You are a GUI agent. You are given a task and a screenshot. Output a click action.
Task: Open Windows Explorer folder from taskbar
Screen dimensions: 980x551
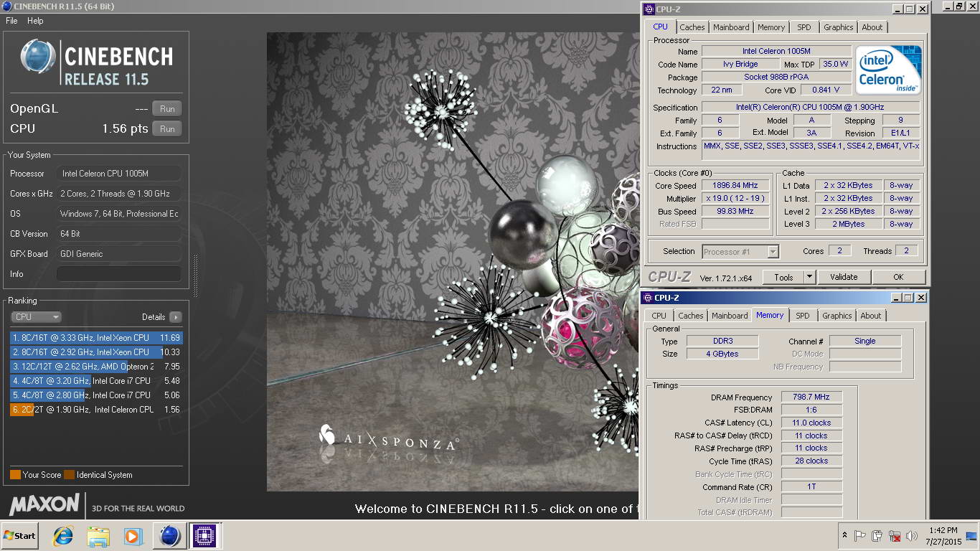(98, 536)
